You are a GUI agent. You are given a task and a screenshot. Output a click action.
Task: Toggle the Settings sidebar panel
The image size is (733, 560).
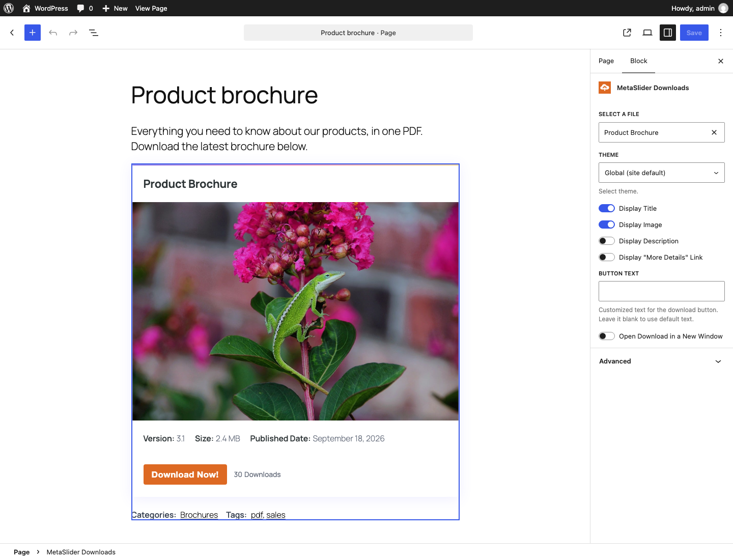668,33
